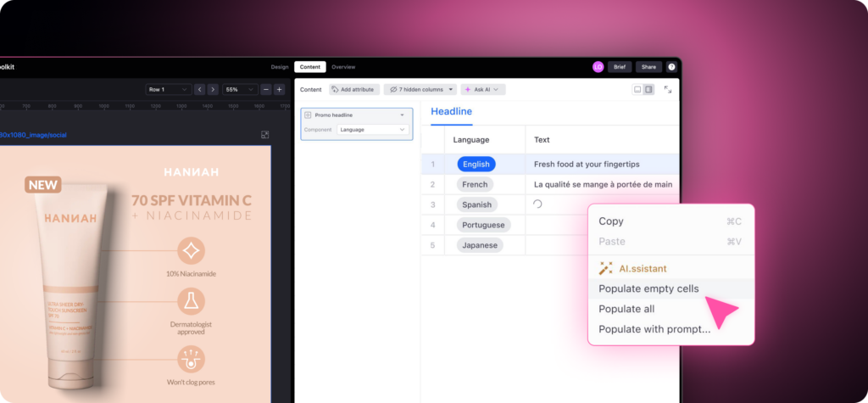The image size is (868, 403).
Task: Click the Text column header
Action: [x=542, y=140]
